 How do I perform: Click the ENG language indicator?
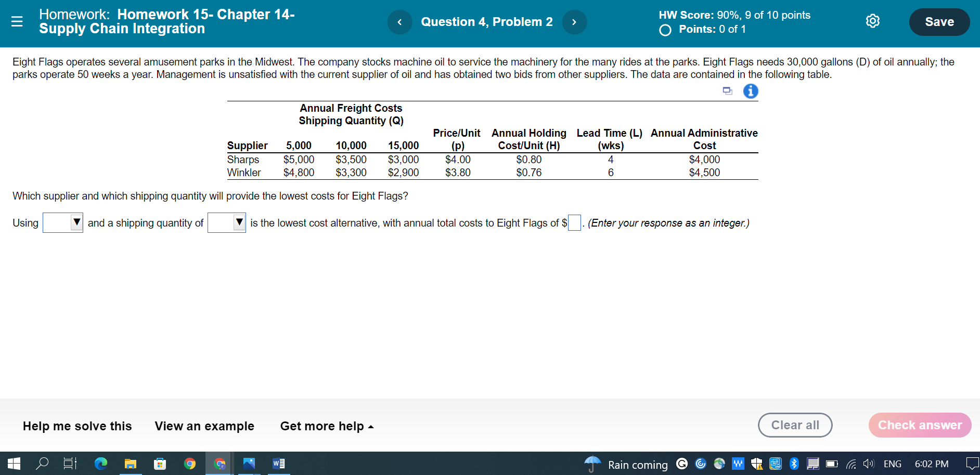tap(893, 464)
